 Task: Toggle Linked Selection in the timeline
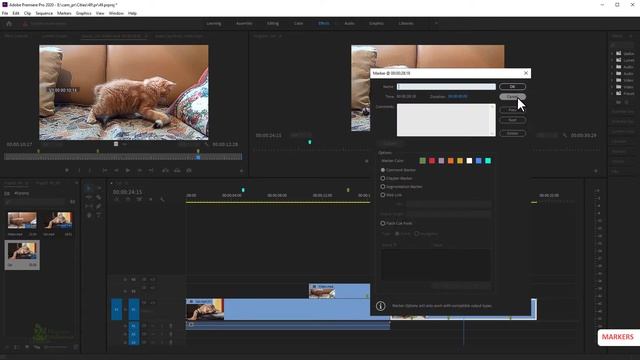pos(139,200)
